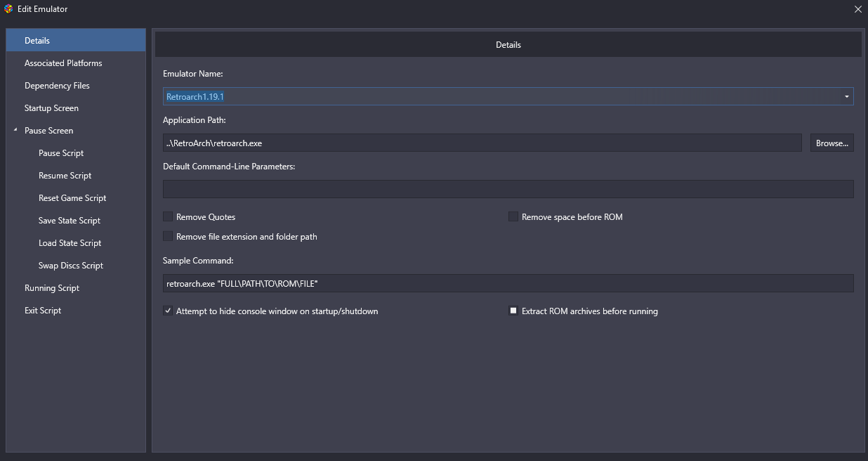The height and width of the screenshot is (461, 868).
Task: Select the Details section in sidebar
Action: 76,40
